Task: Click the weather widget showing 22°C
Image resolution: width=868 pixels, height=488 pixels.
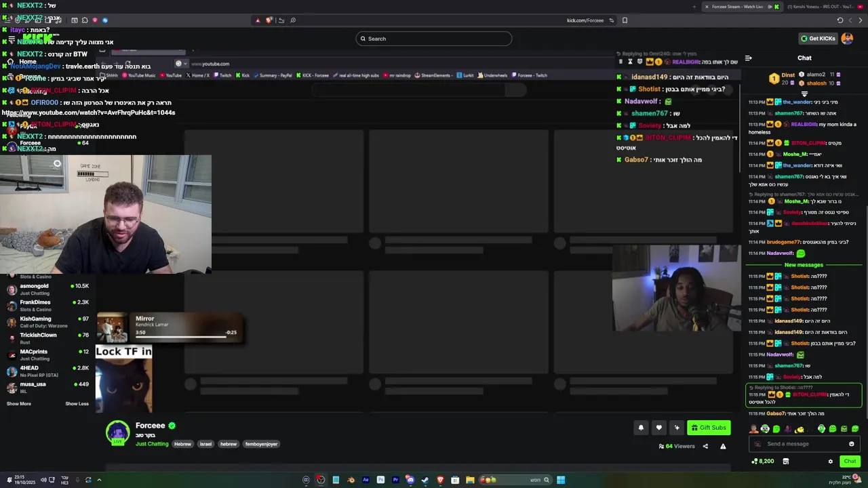Action: 844,479
